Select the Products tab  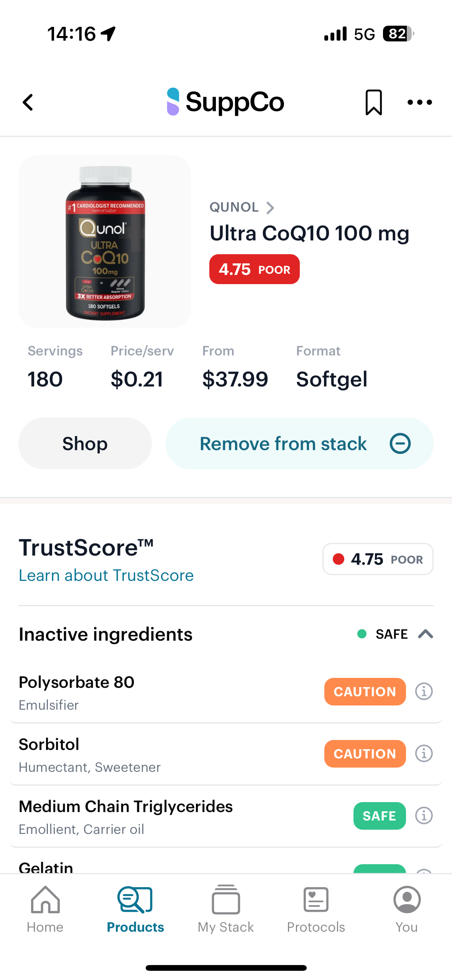coord(135,909)
